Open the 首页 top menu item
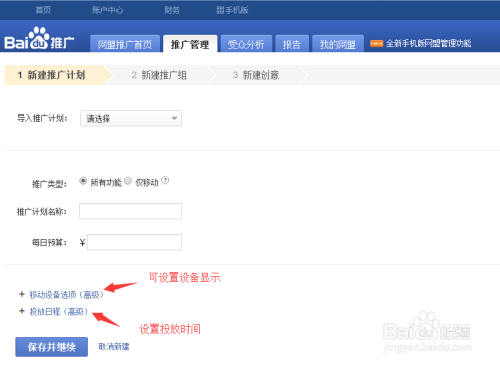500x365 pixels. click(43, 10)
